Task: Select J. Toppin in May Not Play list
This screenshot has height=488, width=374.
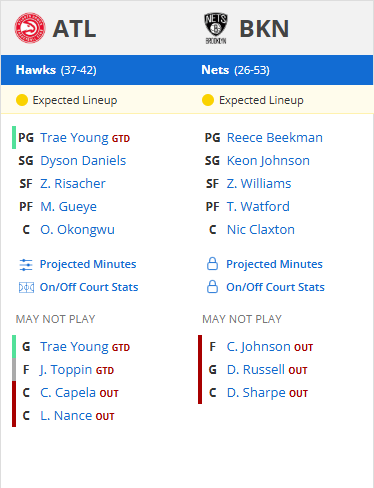Action: coord(66,370)
